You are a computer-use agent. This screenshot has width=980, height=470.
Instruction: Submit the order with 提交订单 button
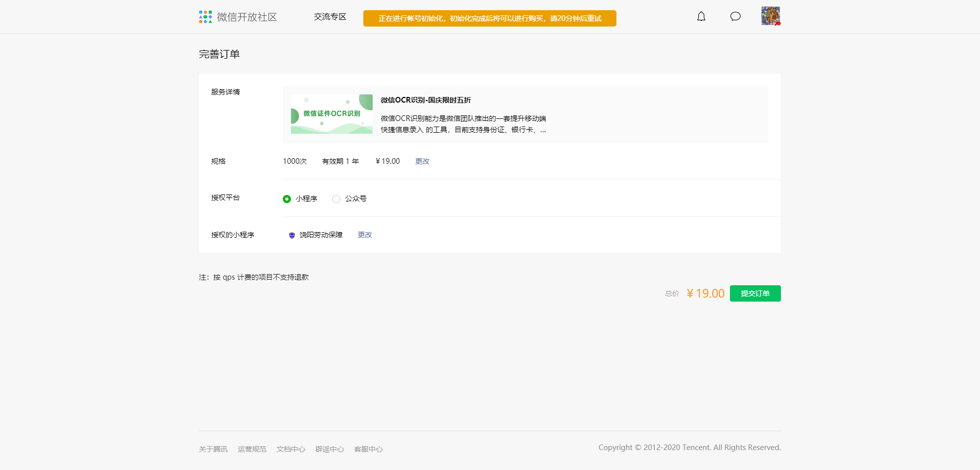coord(755,293)
